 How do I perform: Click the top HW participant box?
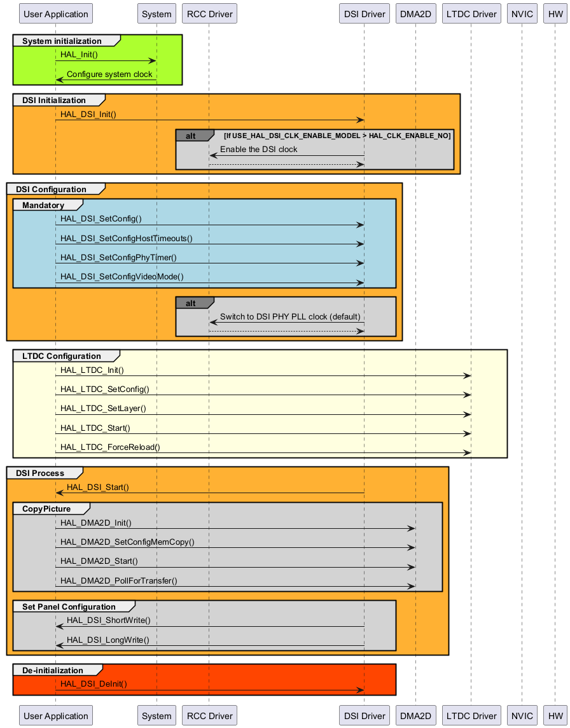pos(555,13)
